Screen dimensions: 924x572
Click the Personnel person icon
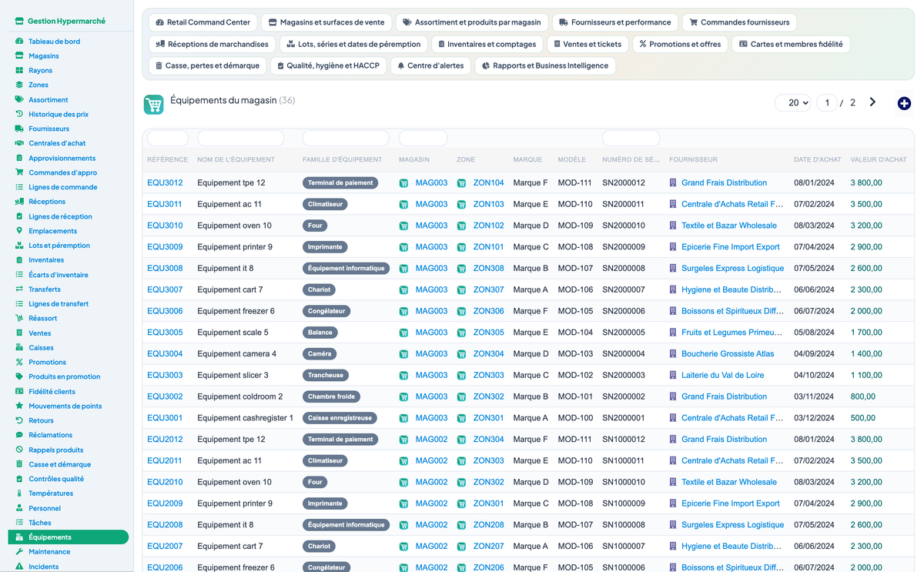coord(19,508)
